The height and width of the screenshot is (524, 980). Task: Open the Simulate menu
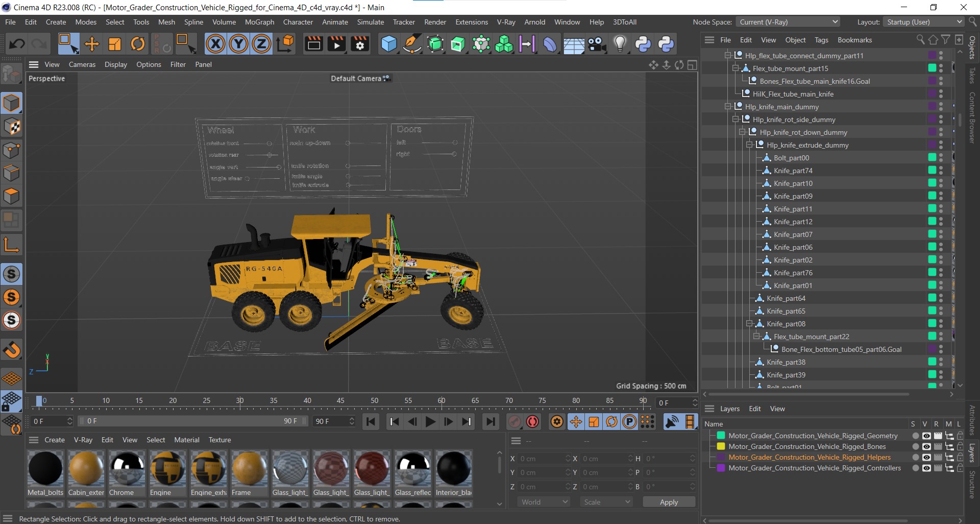[x=371, y=22]
